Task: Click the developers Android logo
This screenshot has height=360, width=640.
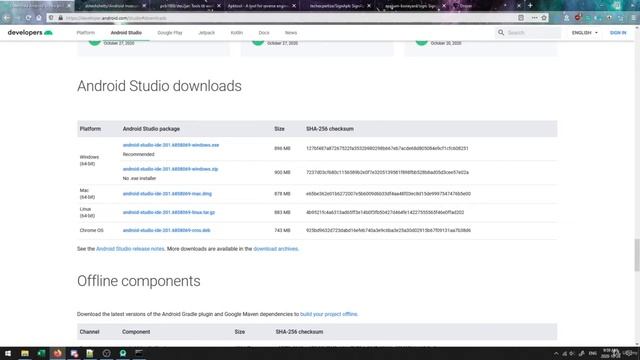Action: [x=30, y=33]
